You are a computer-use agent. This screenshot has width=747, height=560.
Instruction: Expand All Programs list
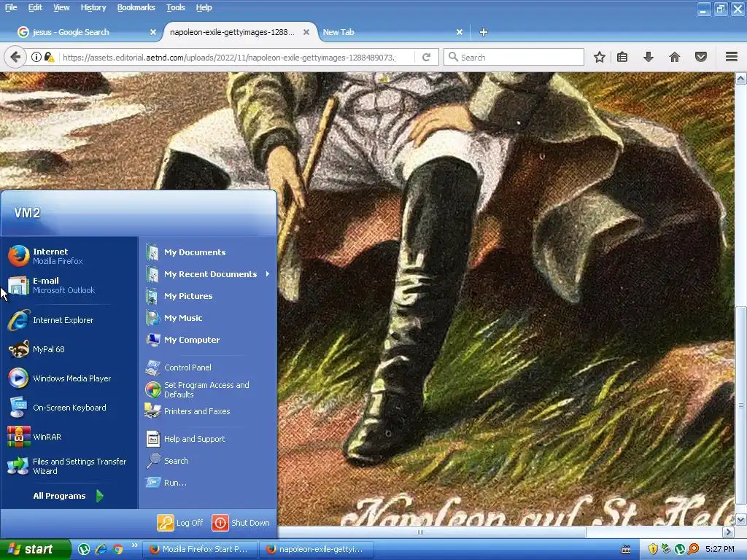[x=68, y=496]
